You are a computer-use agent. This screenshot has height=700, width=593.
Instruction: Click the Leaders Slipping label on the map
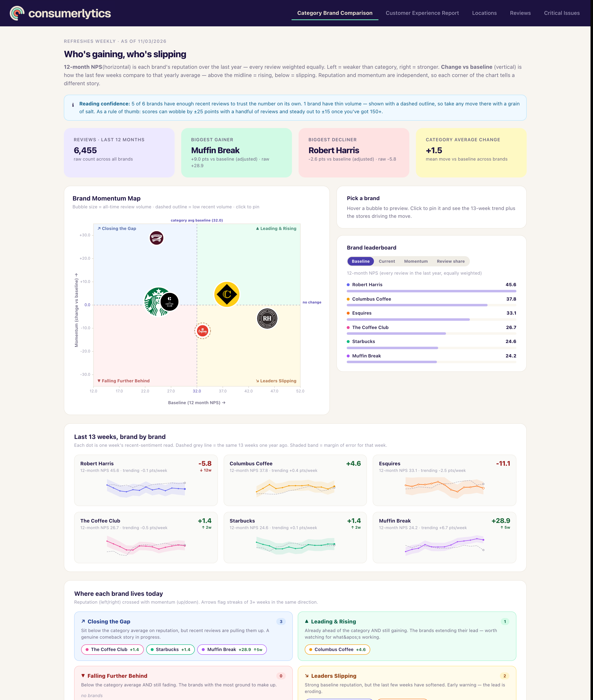(276, 381)
